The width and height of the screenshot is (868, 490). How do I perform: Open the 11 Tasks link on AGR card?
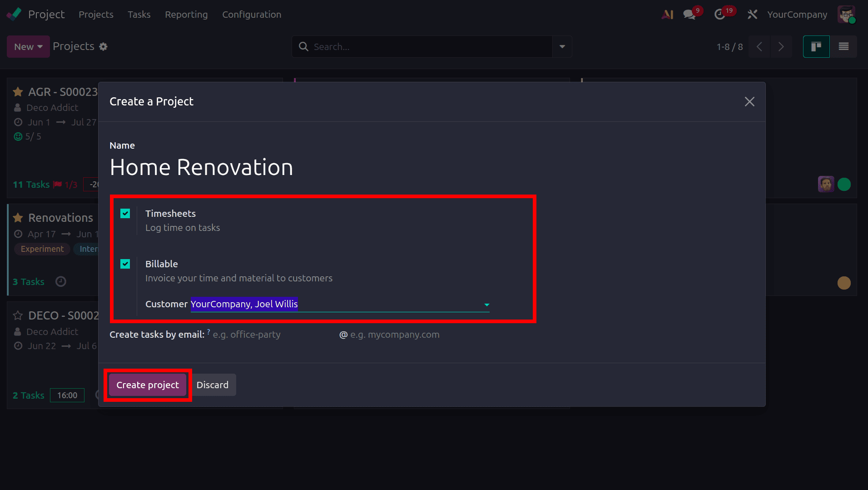[31, 185]
